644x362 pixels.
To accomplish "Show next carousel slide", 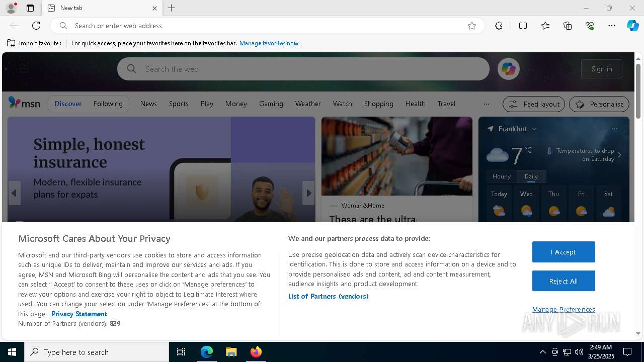I will point(308,193).
